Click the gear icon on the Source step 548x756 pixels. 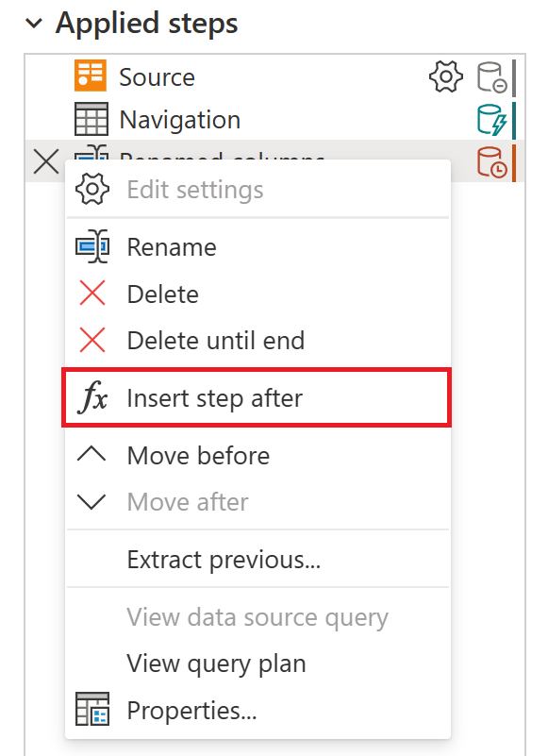tap(444, 77)
